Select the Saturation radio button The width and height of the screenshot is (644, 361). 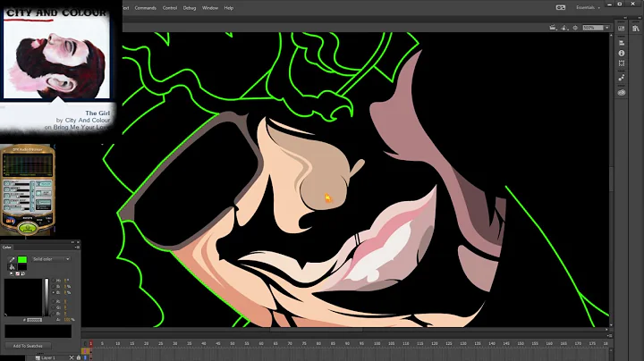[53, 286]
